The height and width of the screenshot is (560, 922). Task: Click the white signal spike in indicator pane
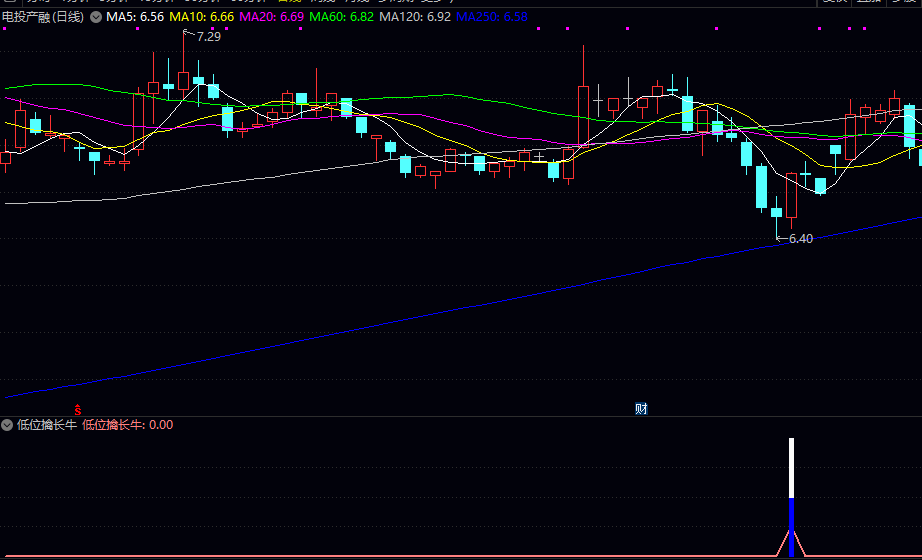click(x=791, y=467)
